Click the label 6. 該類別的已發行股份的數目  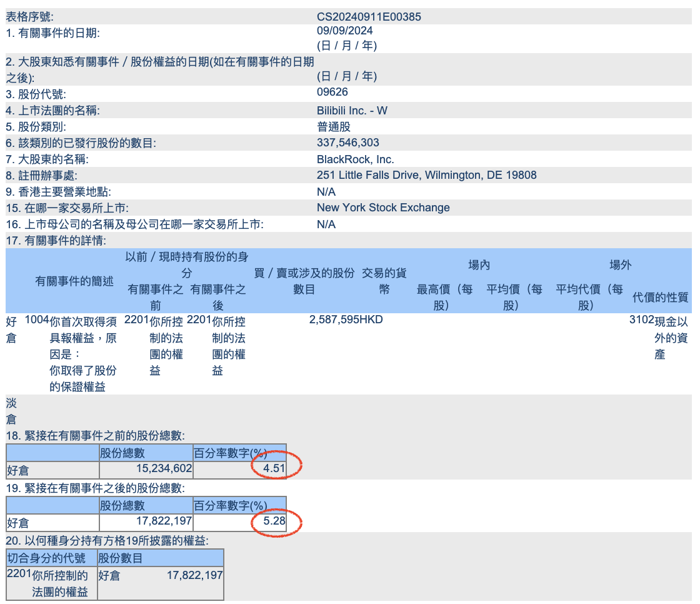pos(81,143)
